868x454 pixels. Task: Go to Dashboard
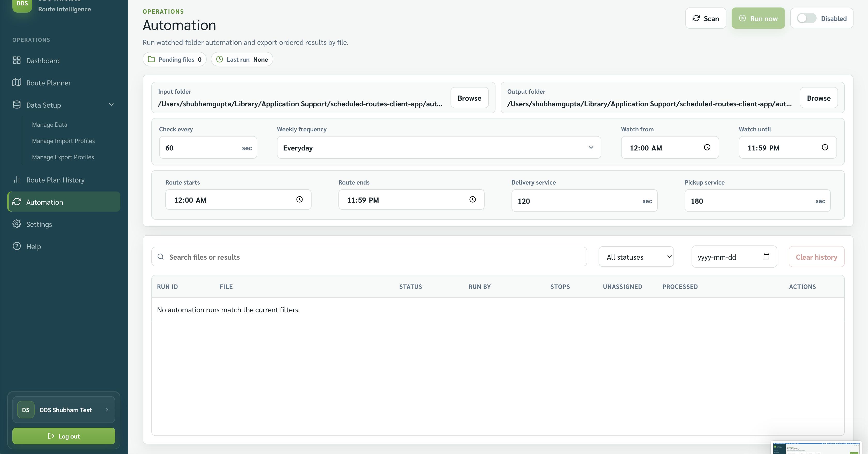[64, 61]
